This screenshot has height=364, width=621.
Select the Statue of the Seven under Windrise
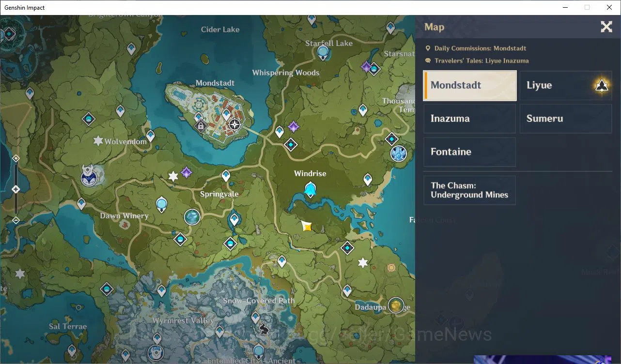tap(310, 189)
